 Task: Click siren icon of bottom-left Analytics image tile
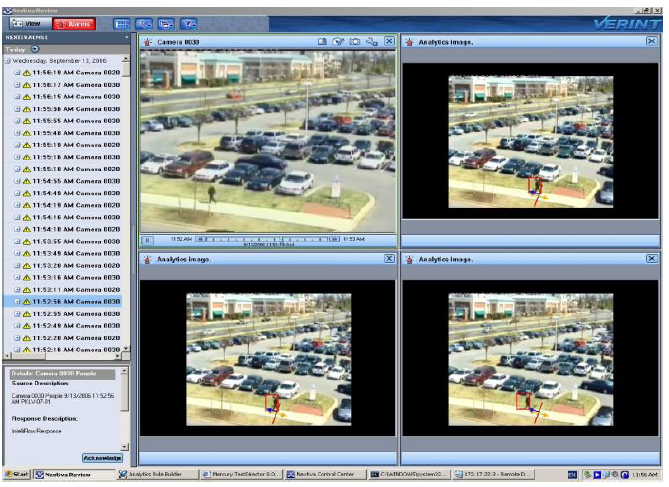coord(147,259)
